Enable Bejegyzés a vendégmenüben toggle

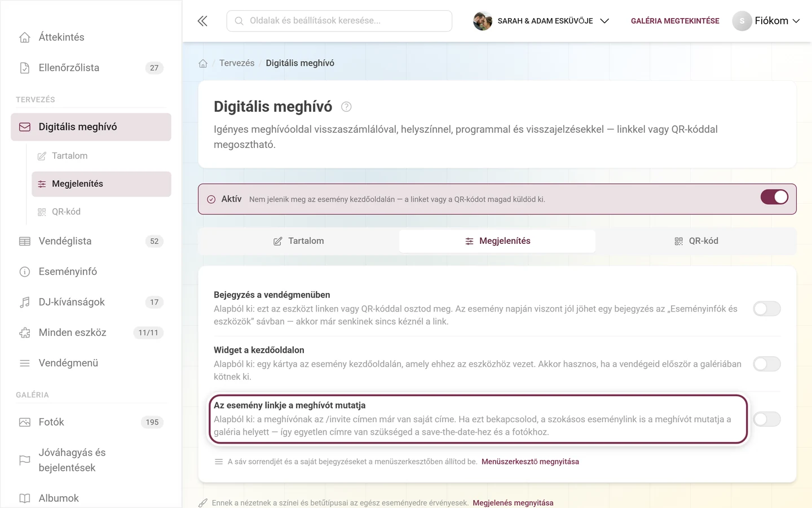pyautogui.click(x=767, y=309)
